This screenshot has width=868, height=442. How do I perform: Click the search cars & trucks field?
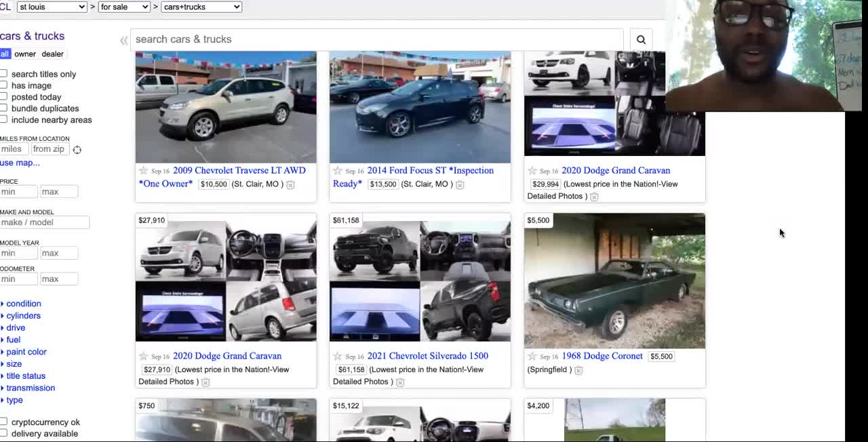tap(377, 39)
